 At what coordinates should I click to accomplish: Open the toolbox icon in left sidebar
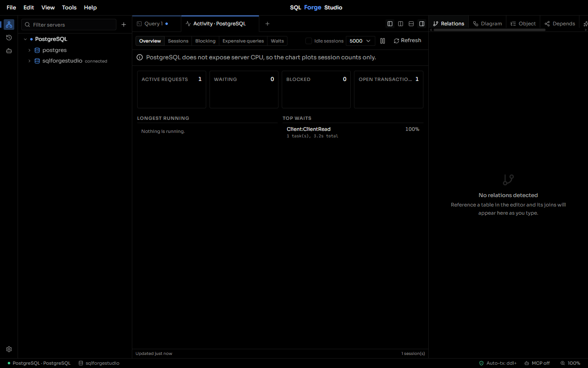(x=9, y=51)
